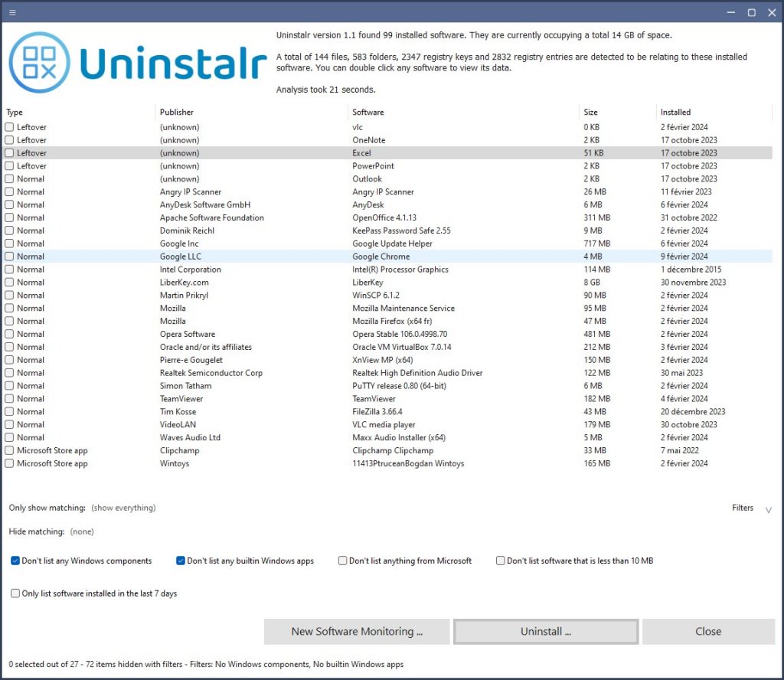Enable Only list software installed last 7 days

pyautogui.click(x=15, y=593)
